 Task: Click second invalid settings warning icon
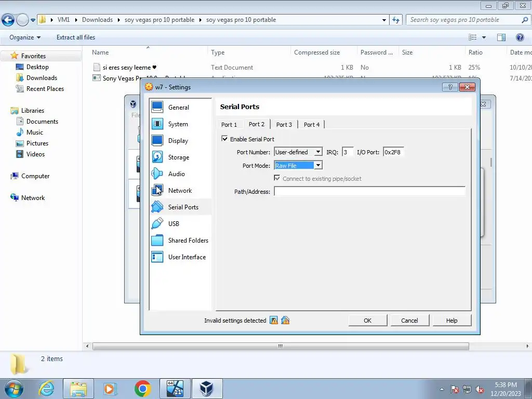click(x=285, y=320)
